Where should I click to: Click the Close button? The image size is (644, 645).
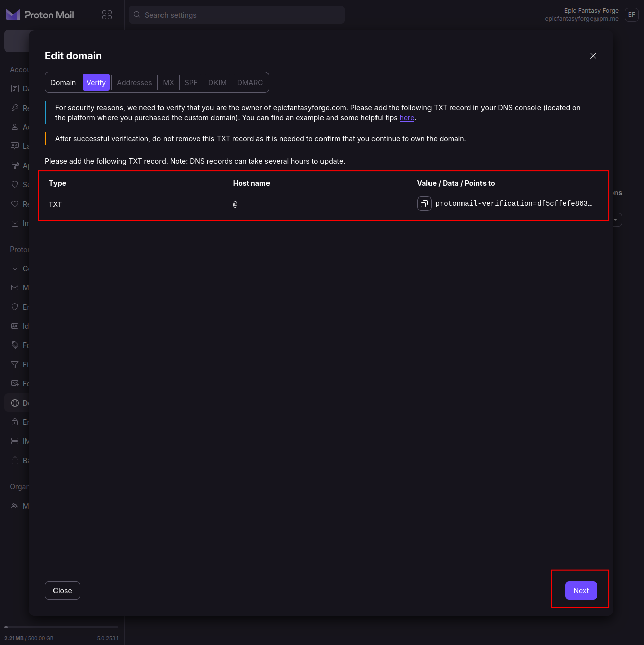[63, 590]
